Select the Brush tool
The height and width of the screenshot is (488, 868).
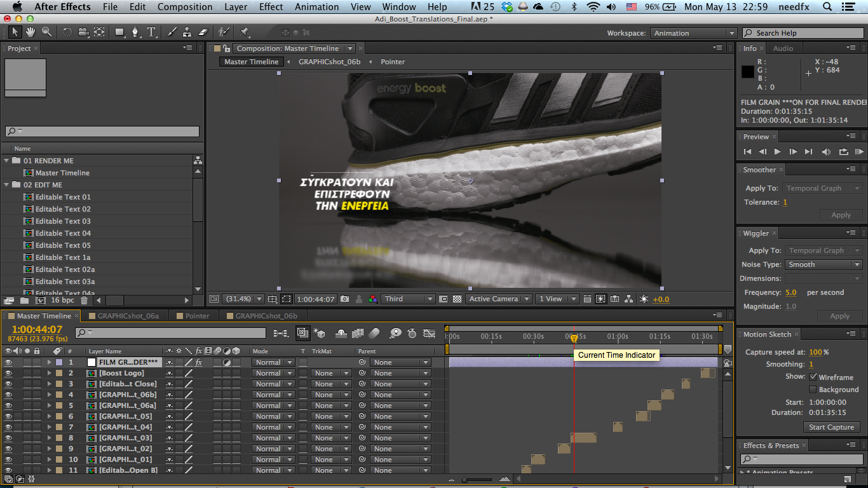(172, 32)
